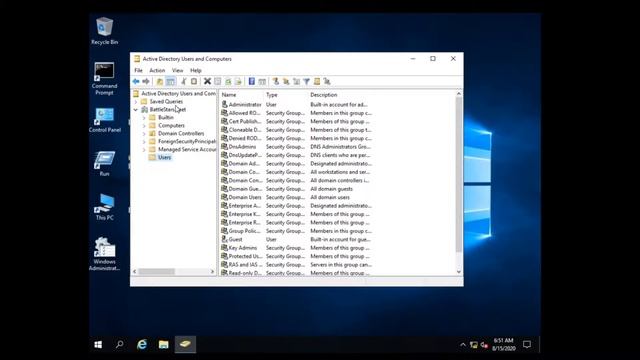Click the Up one level folder icon
This screenshot has width=640, height=360.
[x=160, y=81]
